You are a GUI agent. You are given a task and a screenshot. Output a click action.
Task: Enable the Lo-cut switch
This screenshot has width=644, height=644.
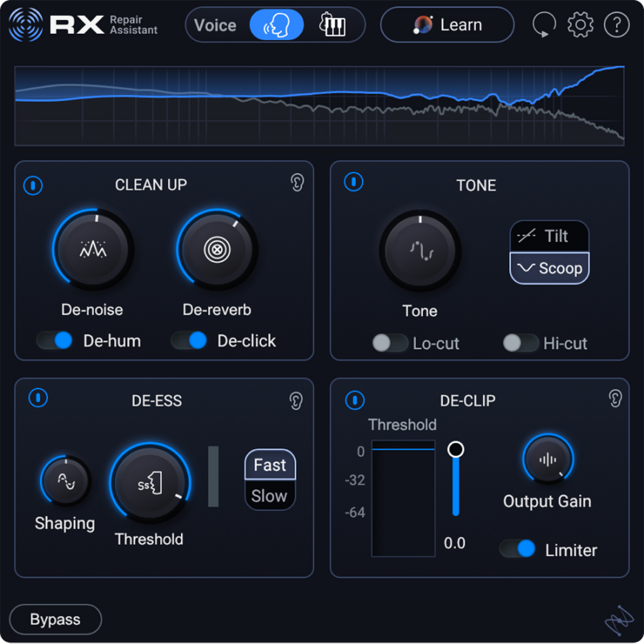coord(390,343)
